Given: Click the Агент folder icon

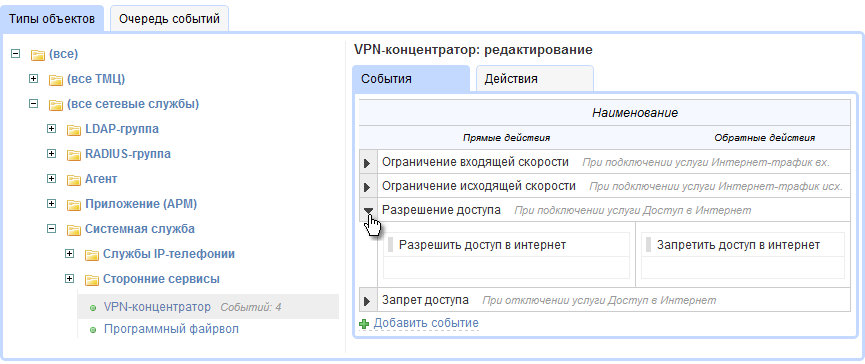Looking at the screenshot, I should tap(74, 180).
